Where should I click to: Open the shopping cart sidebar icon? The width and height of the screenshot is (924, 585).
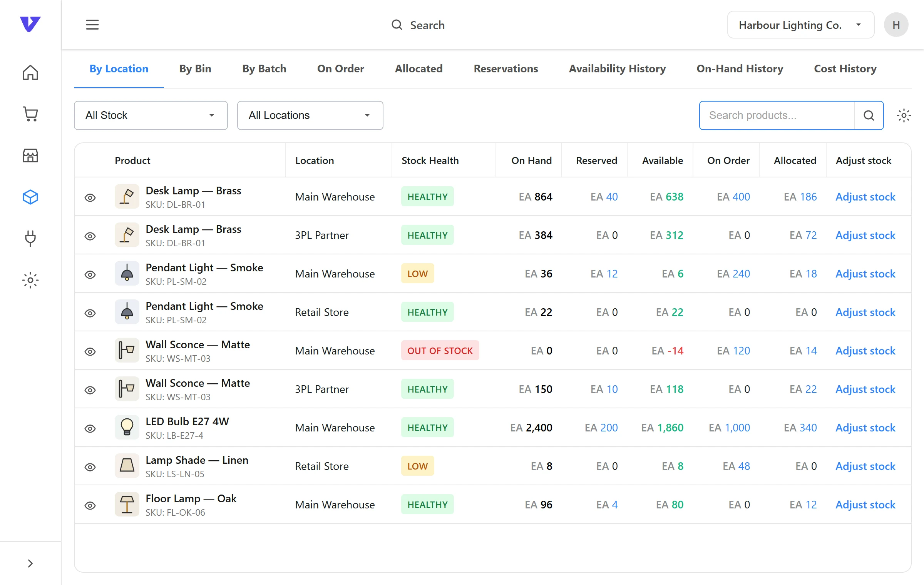(30, 114)
